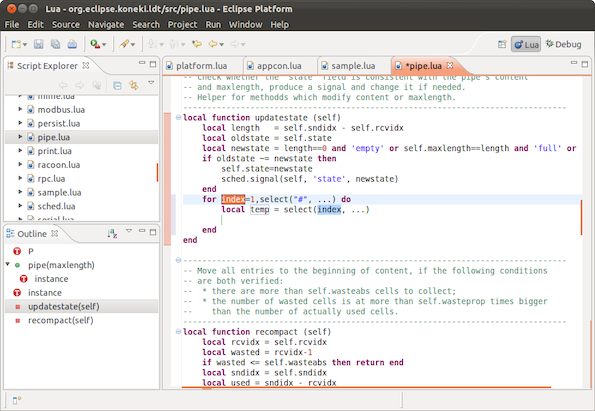Open the Search menu

(146, 25)
